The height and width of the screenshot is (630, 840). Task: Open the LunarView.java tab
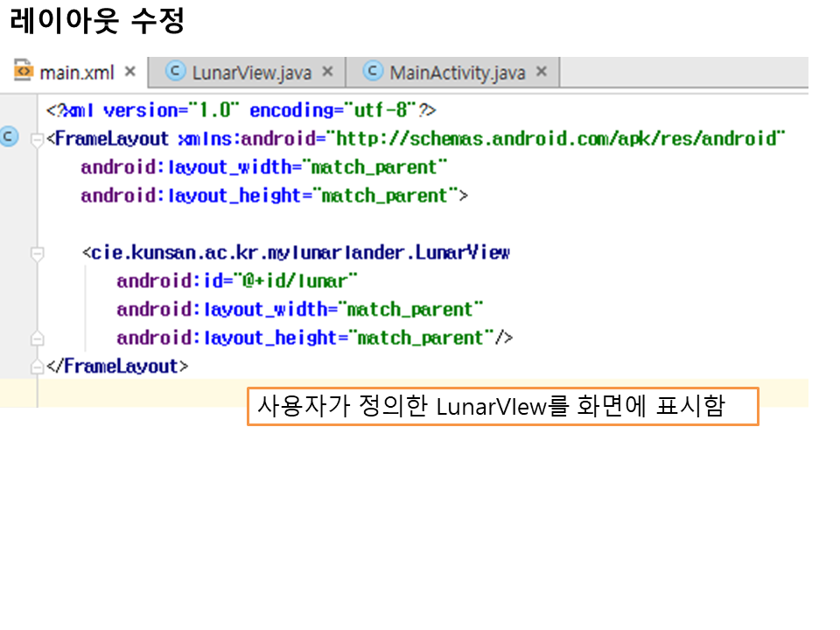[x=250, y=73]
